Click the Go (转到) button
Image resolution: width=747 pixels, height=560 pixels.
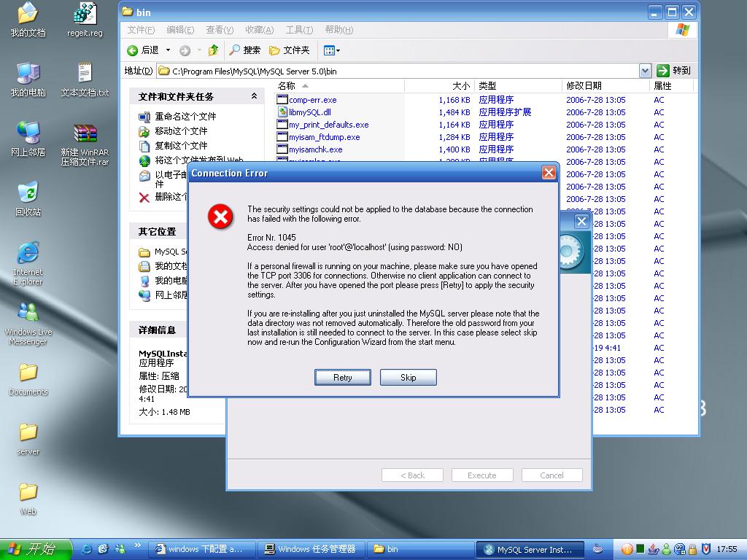point(673,71)
